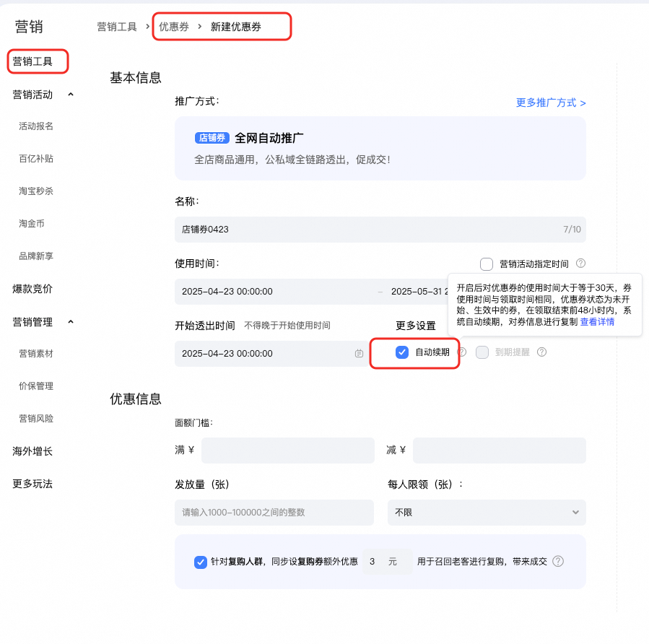This screenshot has width=649, height=644.
Task: Click 查看详情 link in tooltip
Action: 597,321
